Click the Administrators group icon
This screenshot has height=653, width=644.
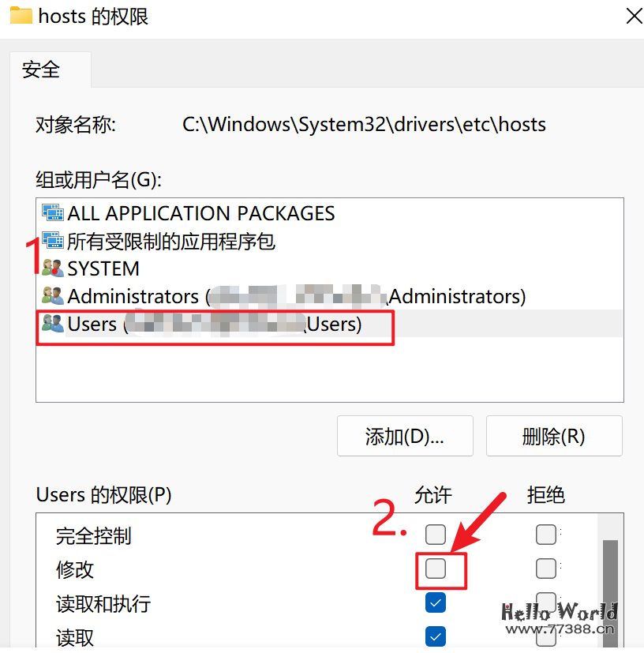pos(52,296)
